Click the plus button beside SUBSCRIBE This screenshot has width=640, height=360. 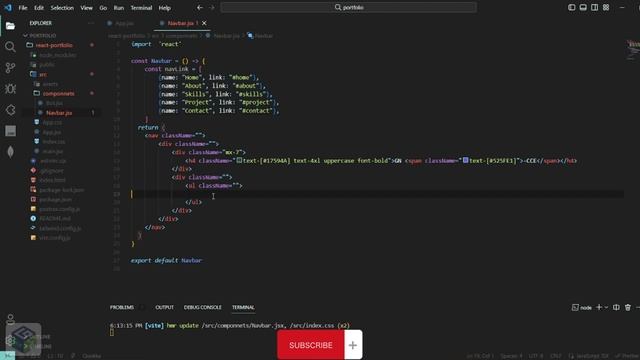click(x=353, y=345)
